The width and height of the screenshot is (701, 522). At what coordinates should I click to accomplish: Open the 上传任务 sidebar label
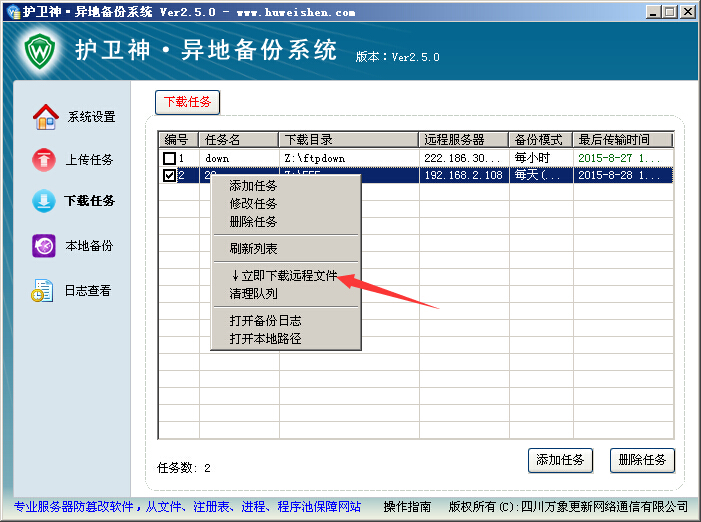click(x=89, y=160)
